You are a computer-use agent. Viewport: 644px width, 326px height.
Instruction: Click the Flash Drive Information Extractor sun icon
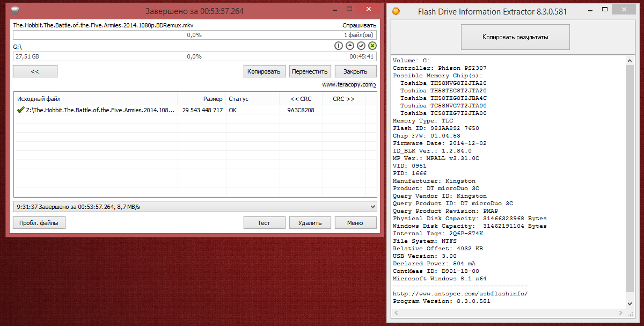tap(396, 10)
